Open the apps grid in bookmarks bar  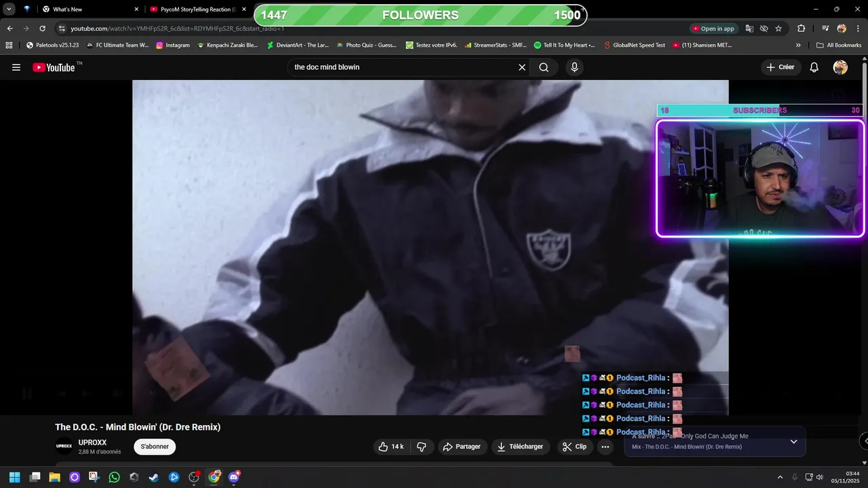pos(9,45)
